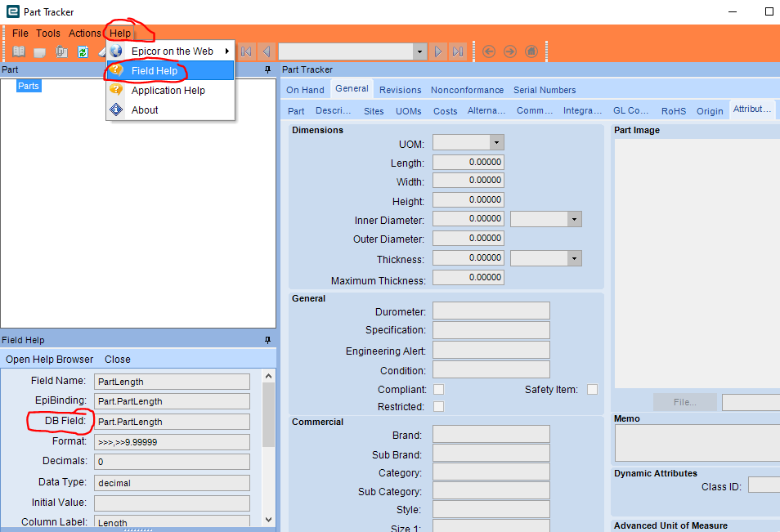Go to the last record
Screen dimensions: 780x532
pos(458,51)
